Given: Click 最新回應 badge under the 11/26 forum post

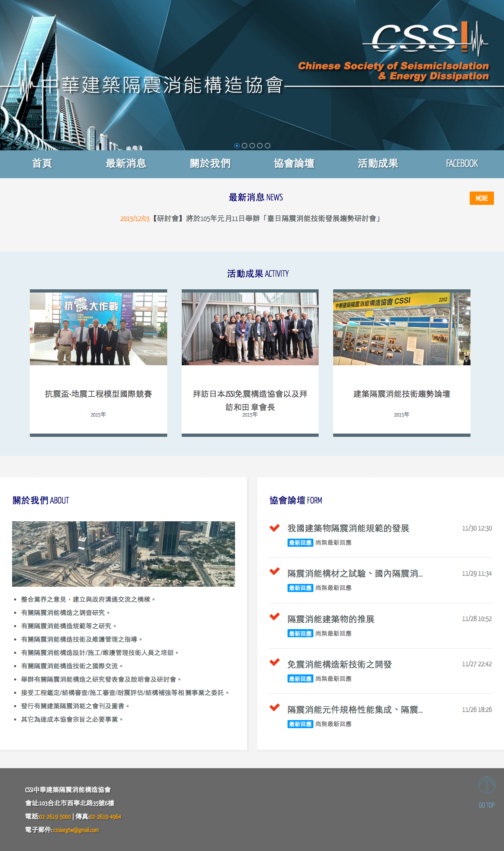Looking at the screenshot, I should [x=300, y=724].
